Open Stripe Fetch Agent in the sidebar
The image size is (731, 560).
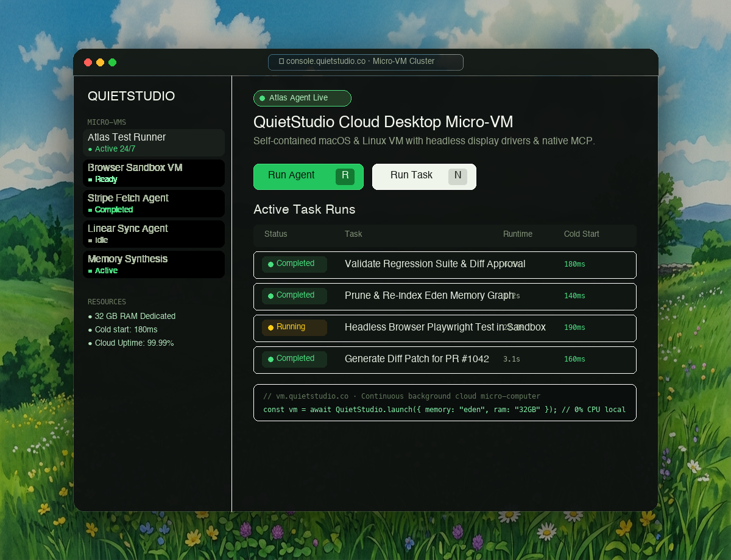coord(154,203)
